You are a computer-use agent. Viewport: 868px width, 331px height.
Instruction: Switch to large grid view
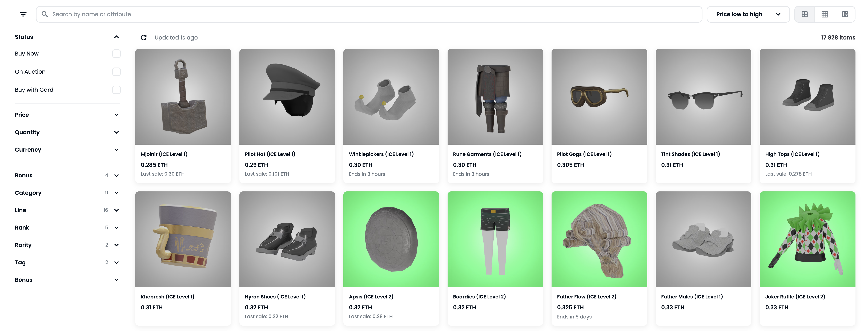[x=804, y=14]
